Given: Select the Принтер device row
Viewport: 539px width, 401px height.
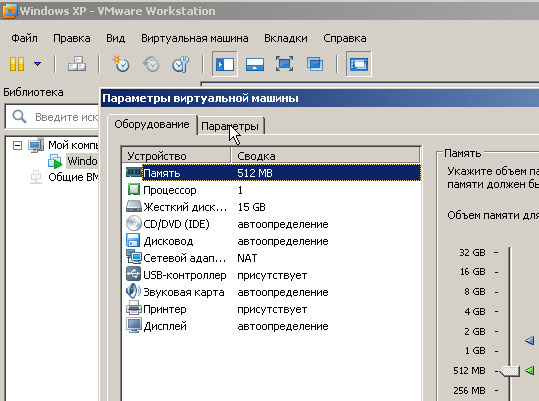Looking at the screenshot, I should (271, 309).
